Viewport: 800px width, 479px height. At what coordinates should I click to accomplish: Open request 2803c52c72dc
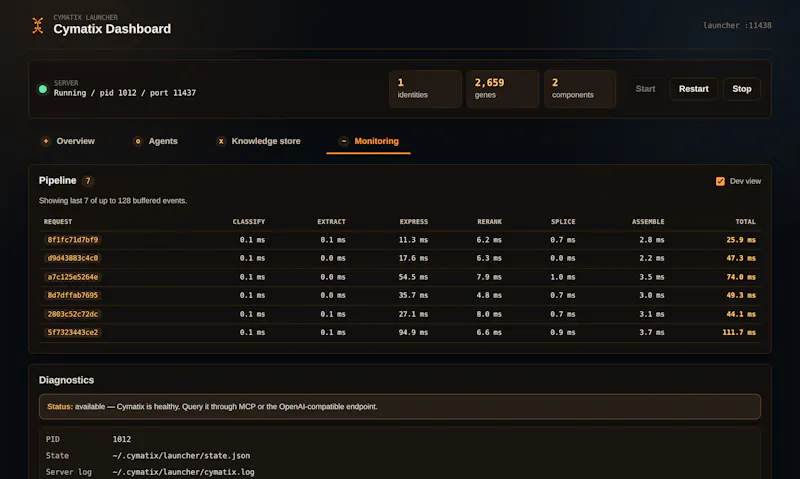click(72, 314)
